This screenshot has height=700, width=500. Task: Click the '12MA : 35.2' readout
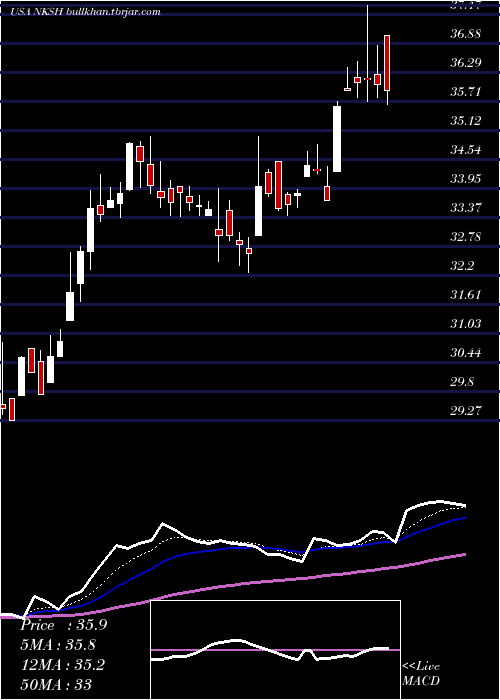coord(63,665)
